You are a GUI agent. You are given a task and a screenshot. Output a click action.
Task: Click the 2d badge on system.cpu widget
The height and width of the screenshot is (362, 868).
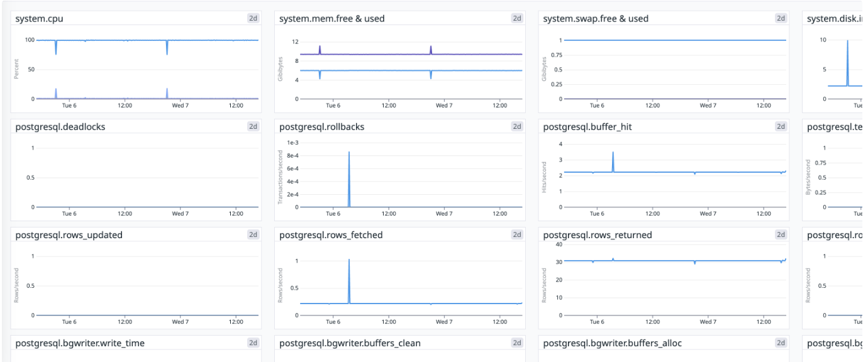(x=253, y=18)
